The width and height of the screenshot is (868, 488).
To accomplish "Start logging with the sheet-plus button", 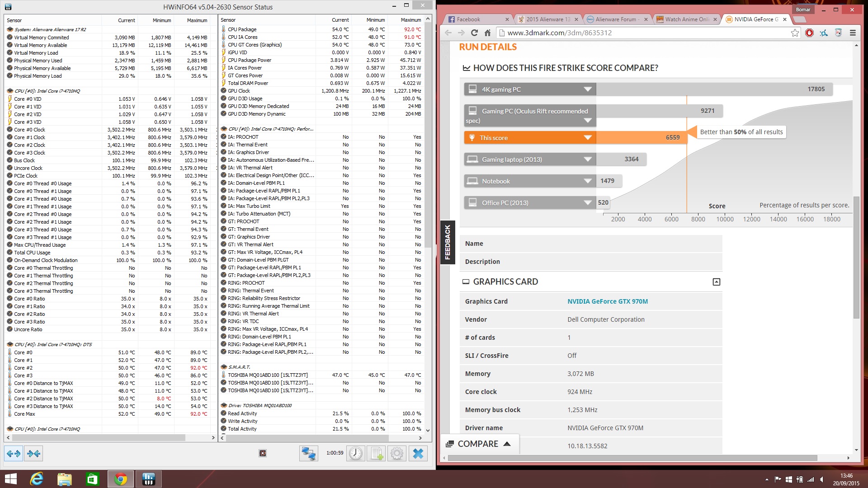I will [x=376, y=453].
